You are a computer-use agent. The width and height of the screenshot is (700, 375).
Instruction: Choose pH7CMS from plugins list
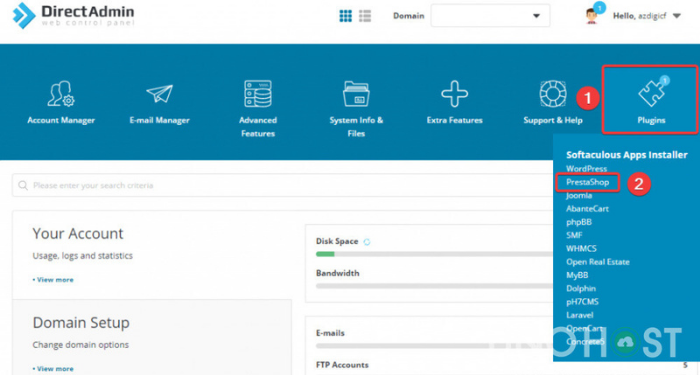click(582, 302)
